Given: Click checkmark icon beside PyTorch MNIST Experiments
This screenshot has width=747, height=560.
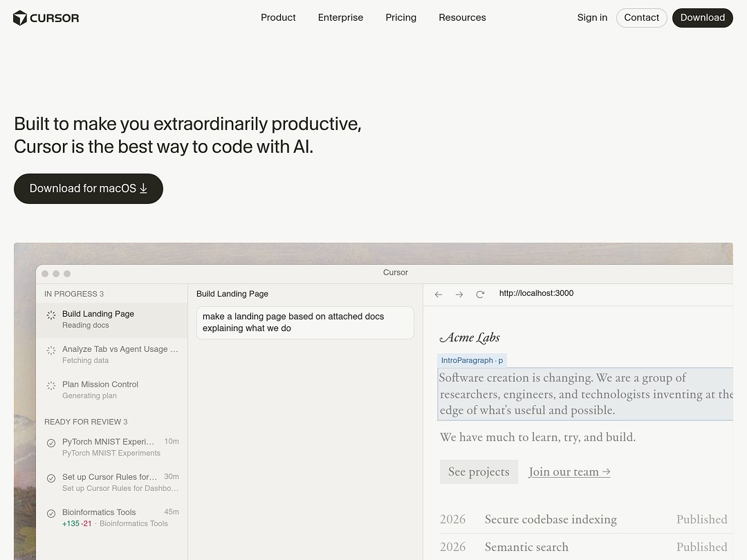Looking at the screenshot, I should tap(51, 443).
